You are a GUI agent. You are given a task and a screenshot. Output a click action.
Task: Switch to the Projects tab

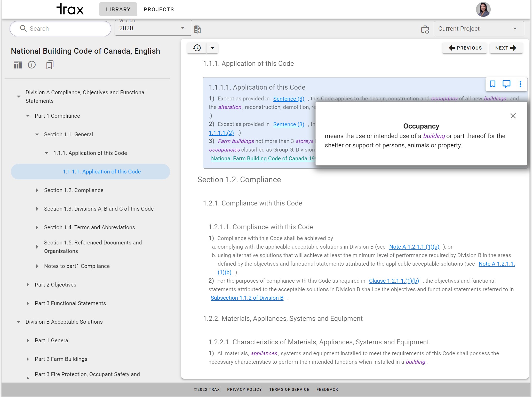click(159, 10)
